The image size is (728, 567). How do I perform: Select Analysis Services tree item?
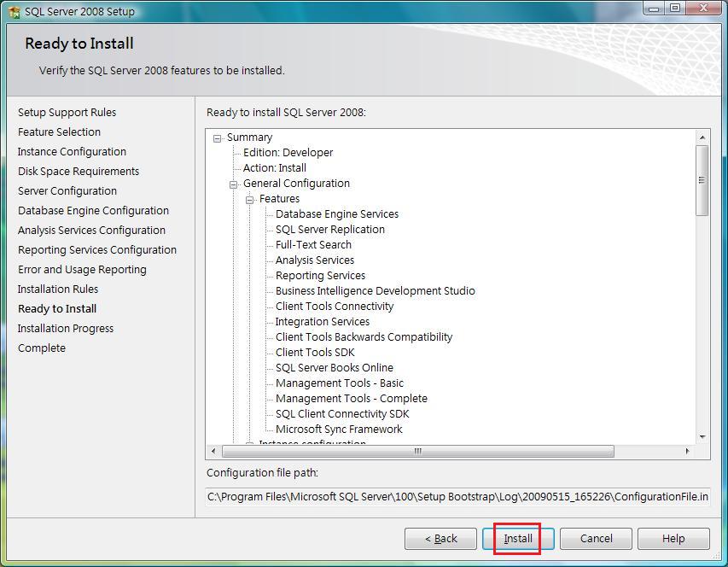pos(315,260)
